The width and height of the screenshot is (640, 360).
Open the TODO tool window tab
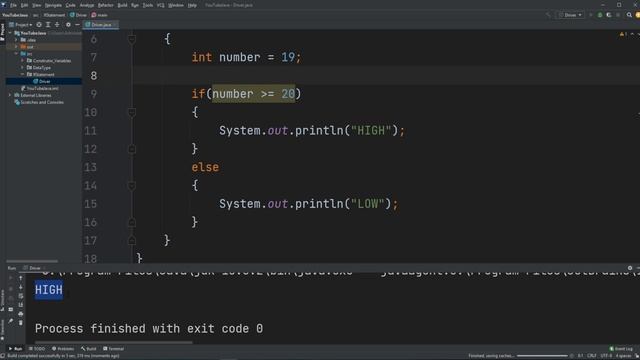coord(37,349)
